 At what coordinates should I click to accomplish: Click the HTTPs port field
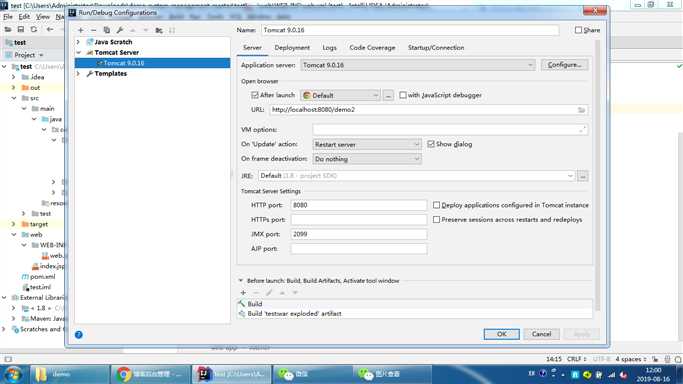click(x=358, y=220)
